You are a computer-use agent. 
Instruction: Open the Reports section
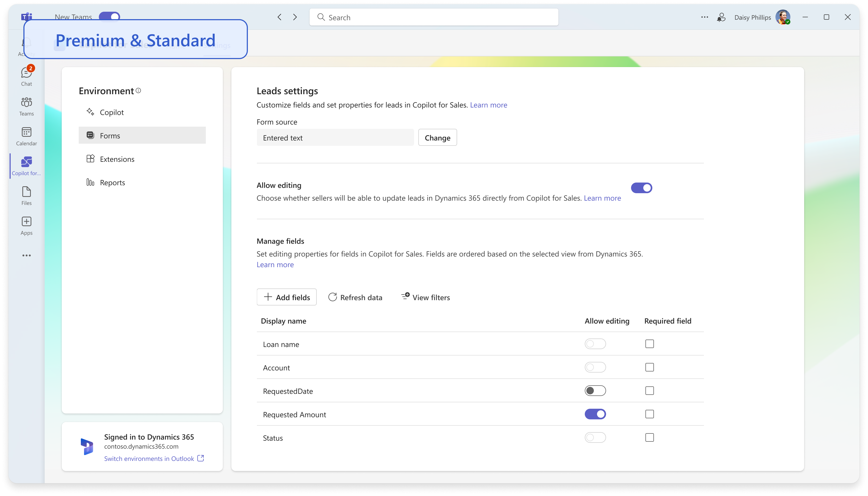click(112, 182)
